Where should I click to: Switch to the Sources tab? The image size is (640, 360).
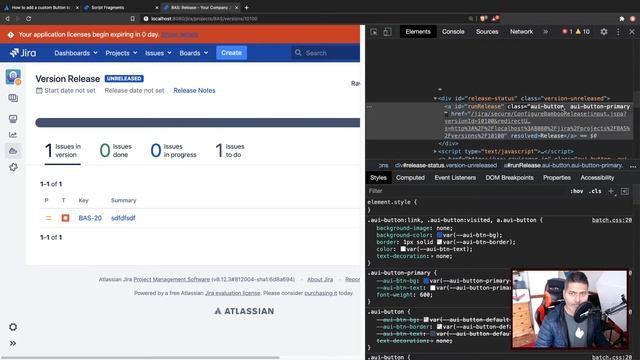tap(487, 31)
